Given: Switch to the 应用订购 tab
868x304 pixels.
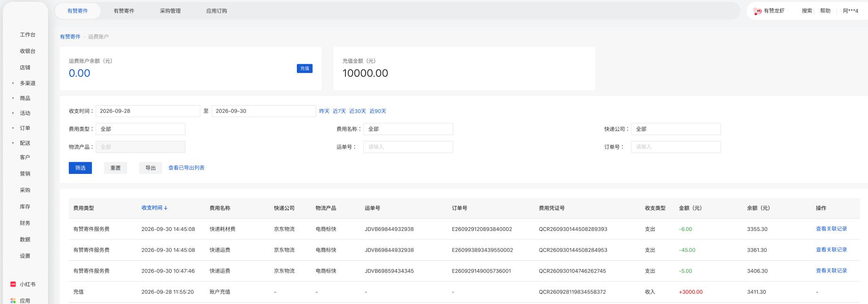Looking at the screenshot, I should click(x=217, y=11).
